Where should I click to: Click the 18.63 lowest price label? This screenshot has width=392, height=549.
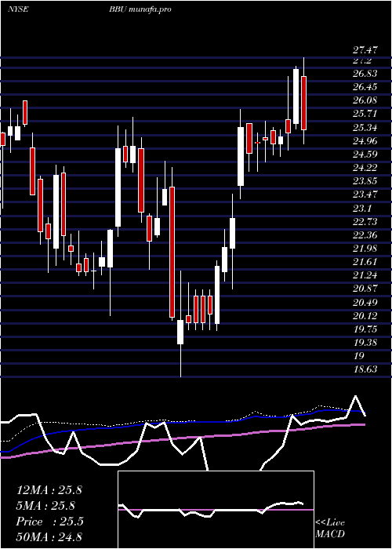point(365,369)
